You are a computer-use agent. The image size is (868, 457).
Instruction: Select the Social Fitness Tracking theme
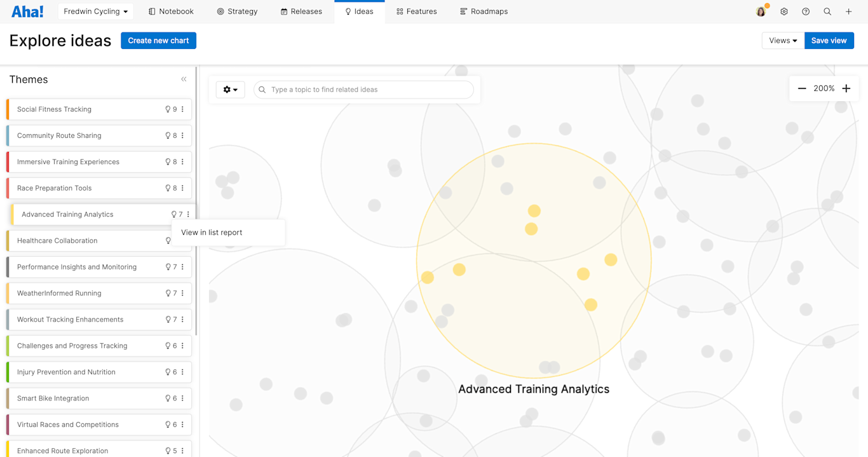point(99,109)
